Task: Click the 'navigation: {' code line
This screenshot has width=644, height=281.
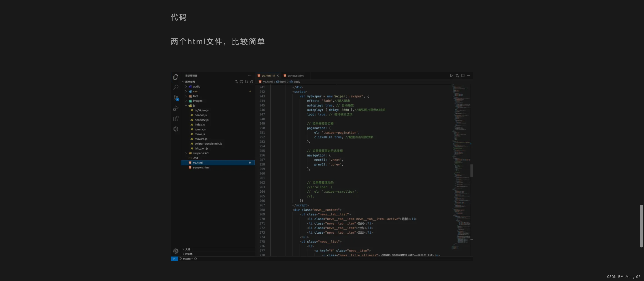Action: (319, 155)
